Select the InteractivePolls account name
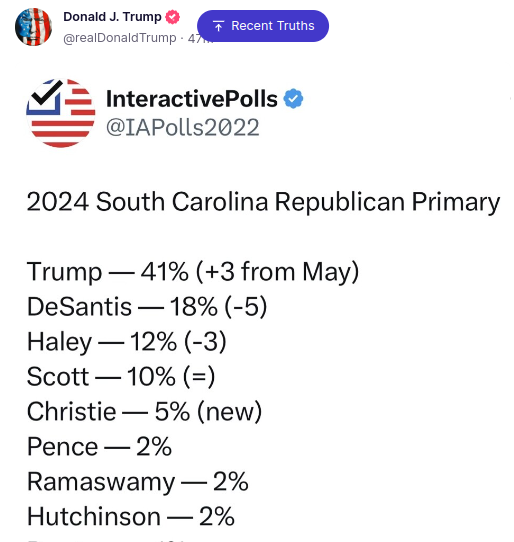 191,99
